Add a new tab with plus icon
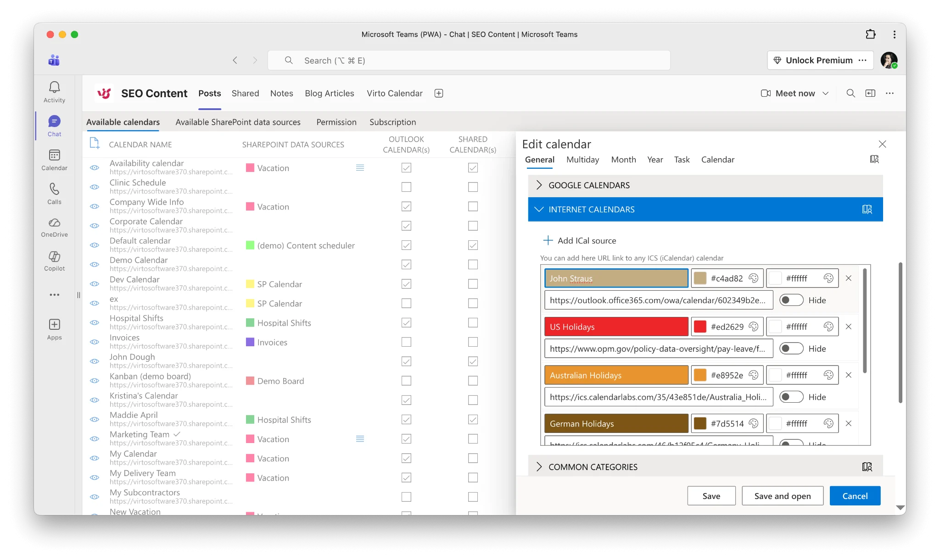This screenshot has width=940, height=560. (x=439, y=93)
